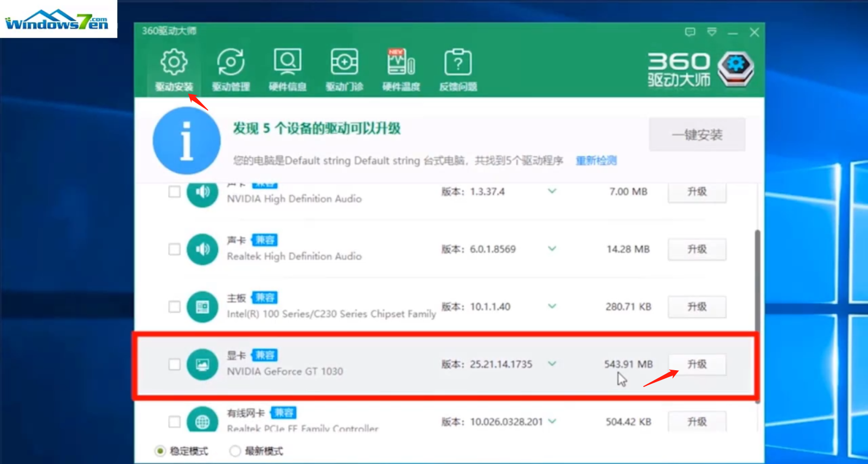Expand version dropdown for 10.1.1.40
868x464 pixels.
click(552, 306)
